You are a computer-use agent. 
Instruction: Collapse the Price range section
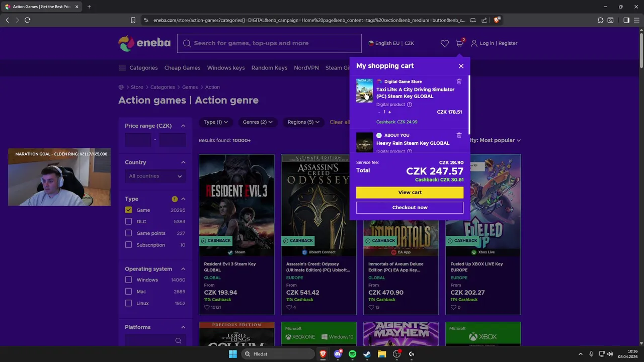(183, 126)
